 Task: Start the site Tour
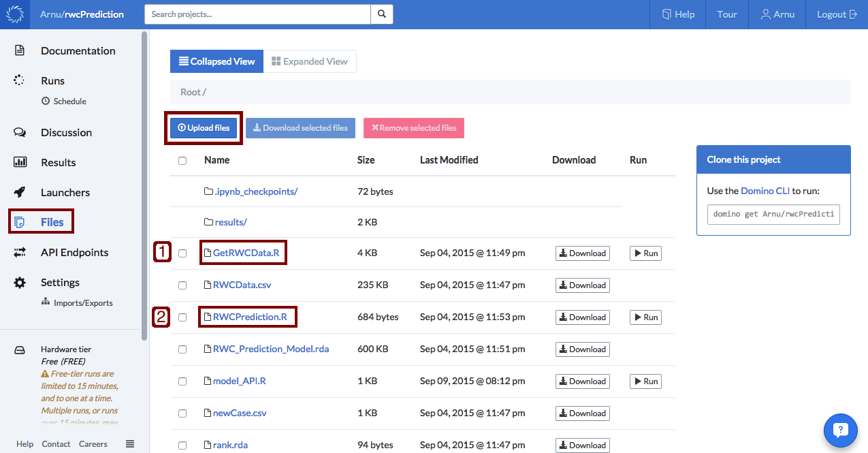point(726,14)
